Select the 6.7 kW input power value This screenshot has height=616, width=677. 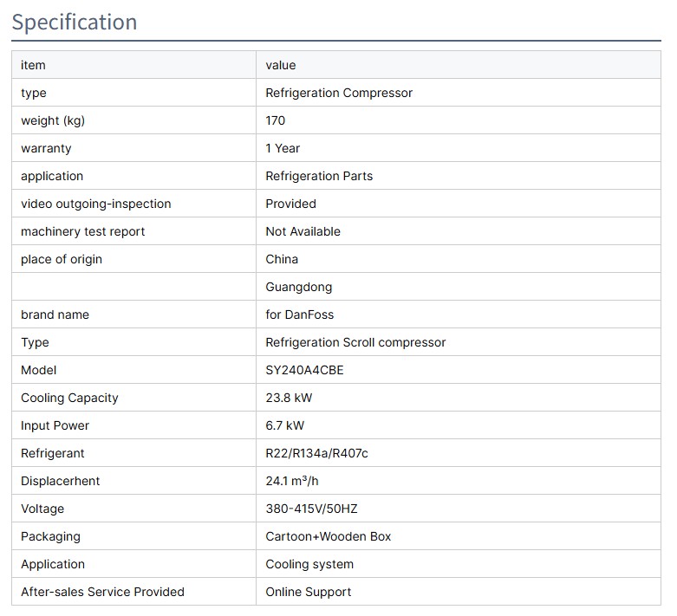tap(284, 425)
